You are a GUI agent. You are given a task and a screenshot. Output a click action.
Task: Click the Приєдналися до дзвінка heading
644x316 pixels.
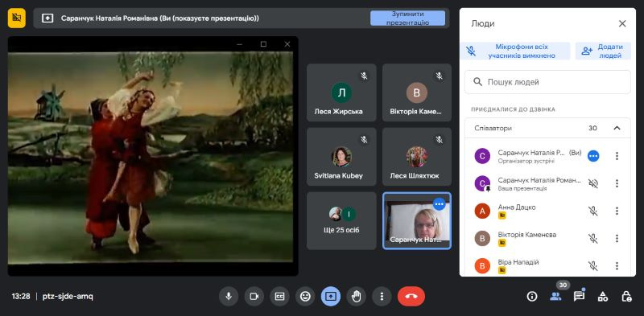pos(513,109)
